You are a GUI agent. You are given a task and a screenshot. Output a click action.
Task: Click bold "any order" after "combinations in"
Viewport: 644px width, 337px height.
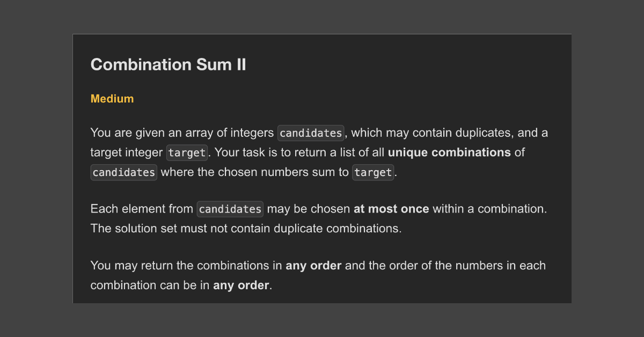(x=313, y=266)
